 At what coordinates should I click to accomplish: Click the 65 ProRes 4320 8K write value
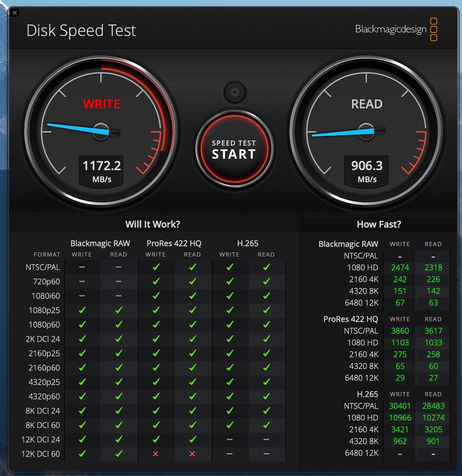pyautogui.click(x=400, y=366)
